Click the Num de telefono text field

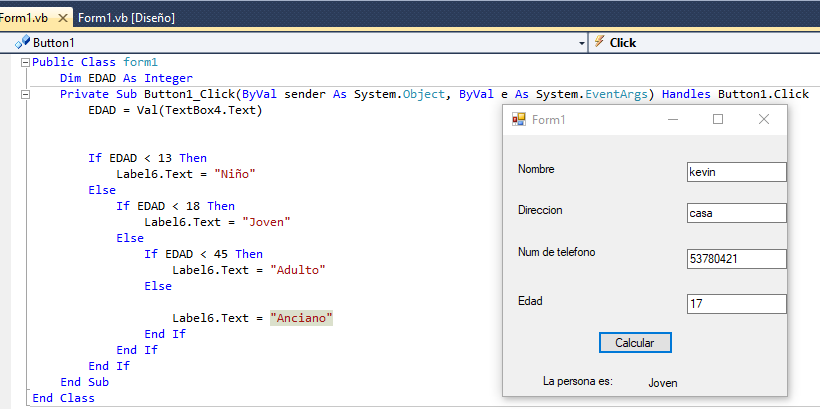736,259
